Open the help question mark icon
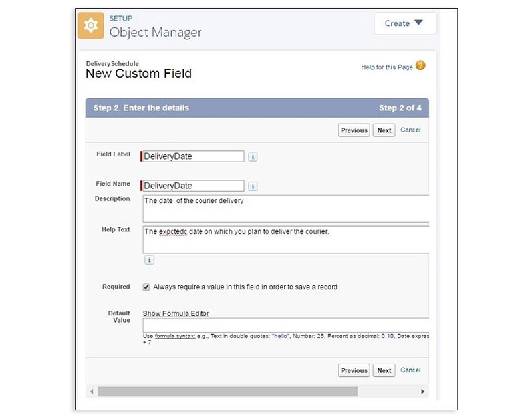 (420, 65)
